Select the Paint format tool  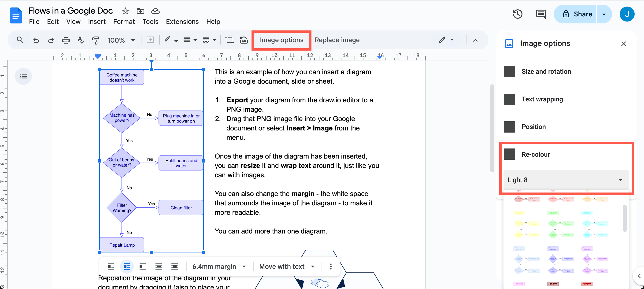click(x=96, y=40)
